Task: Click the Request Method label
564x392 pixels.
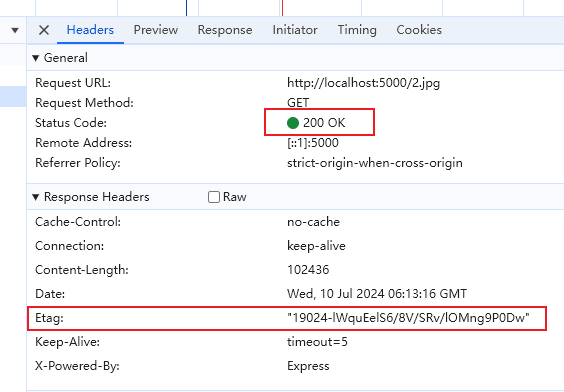Action: pos(84,103)
